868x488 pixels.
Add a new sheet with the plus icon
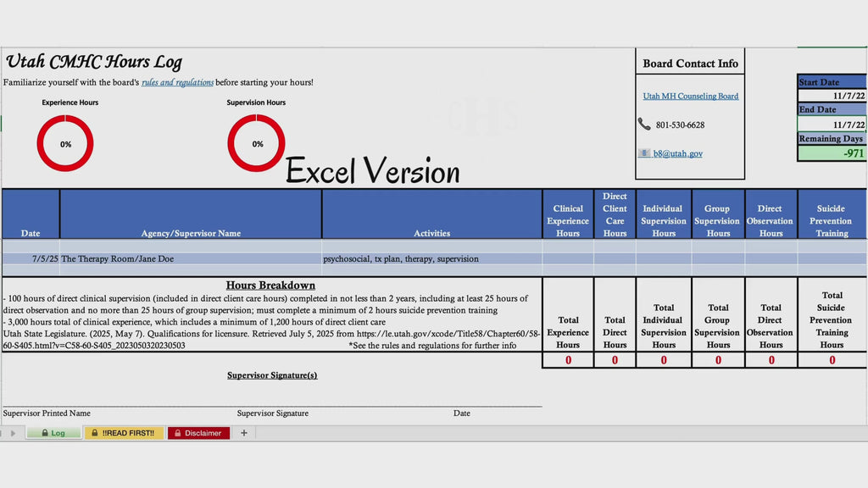coord(243,433)
